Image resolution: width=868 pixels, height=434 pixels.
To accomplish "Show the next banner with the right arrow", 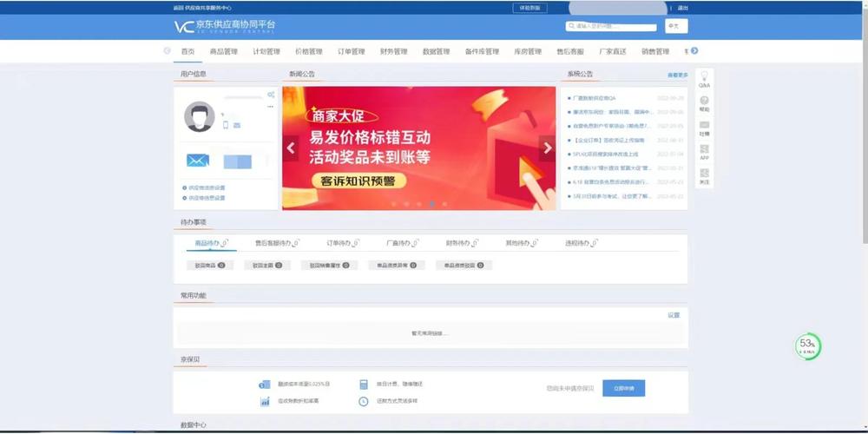I will click(x=547, y=148).
